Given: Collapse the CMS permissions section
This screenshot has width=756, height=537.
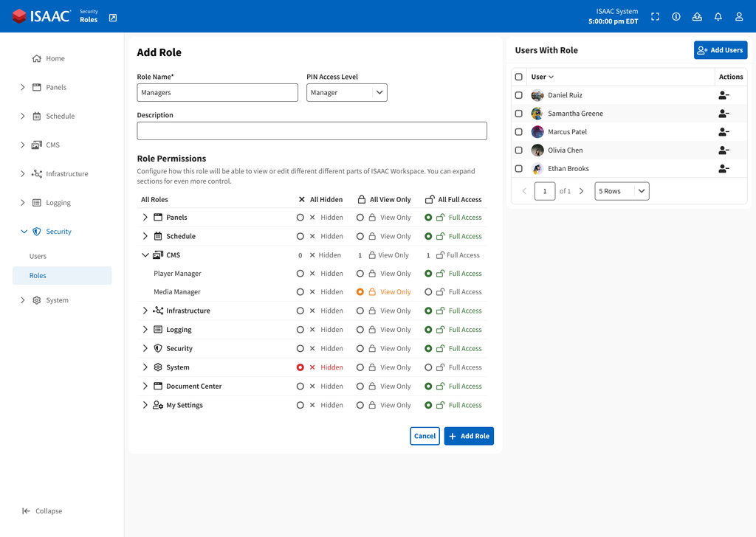Looking at the screenshot, I should [145, 254].
